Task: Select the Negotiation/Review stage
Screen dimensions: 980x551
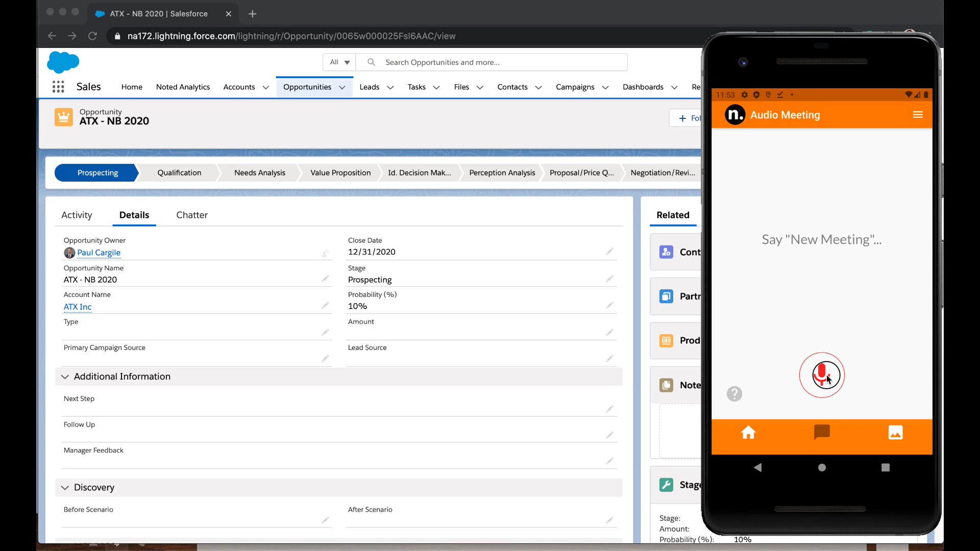Action: (663, 172)
